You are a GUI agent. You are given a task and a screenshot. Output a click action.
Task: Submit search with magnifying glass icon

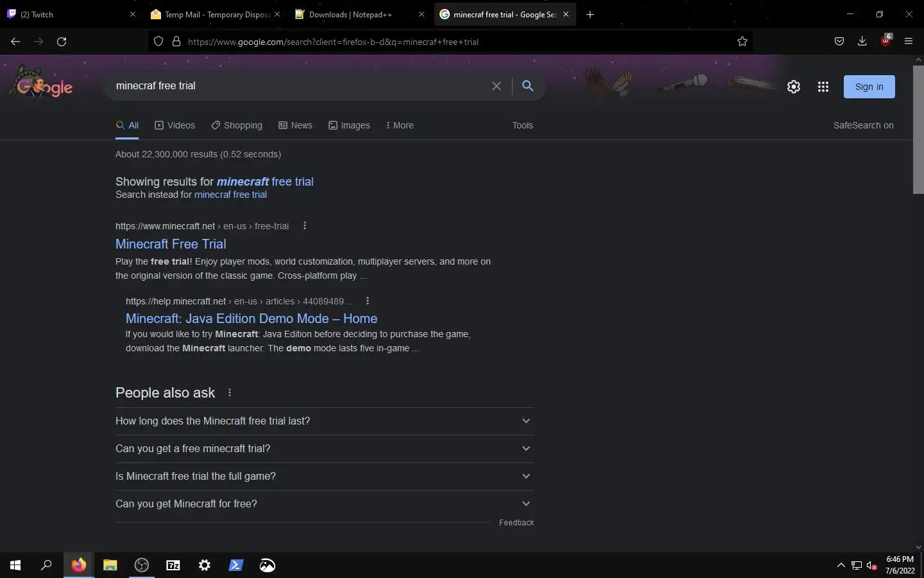pyautogui.click(x=527, y=86)
